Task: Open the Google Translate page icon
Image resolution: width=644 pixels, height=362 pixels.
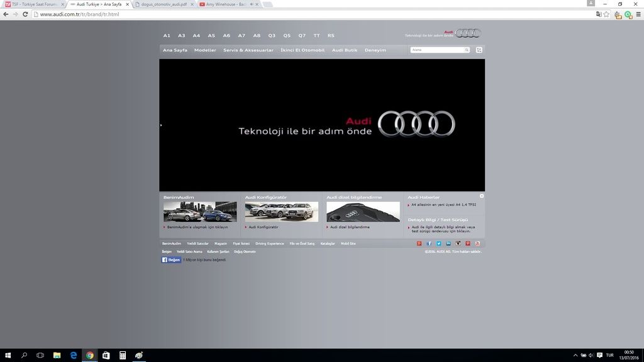Action: coord(599,14)
